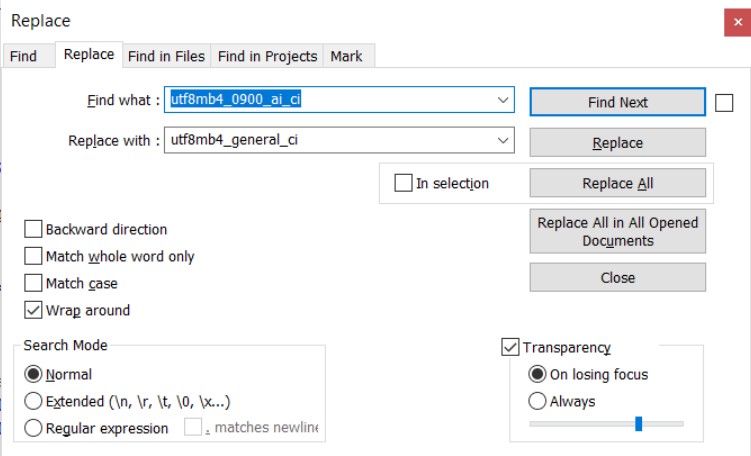Enable the In selection checkbox
The image size is (751, 456).
403,183
